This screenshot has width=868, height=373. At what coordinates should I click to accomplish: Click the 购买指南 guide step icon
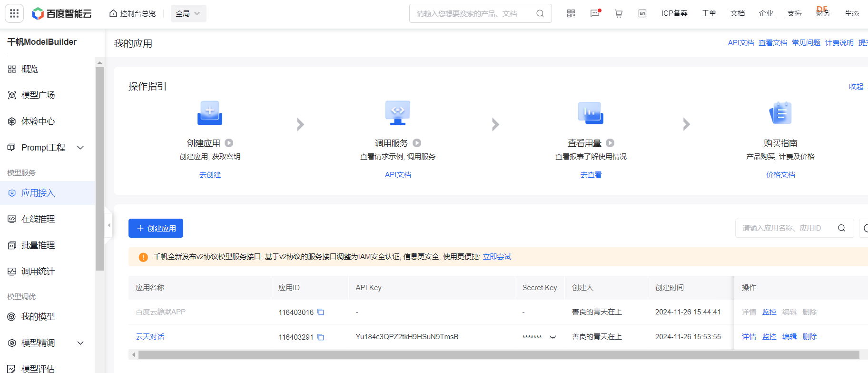[x=780, y=113]
